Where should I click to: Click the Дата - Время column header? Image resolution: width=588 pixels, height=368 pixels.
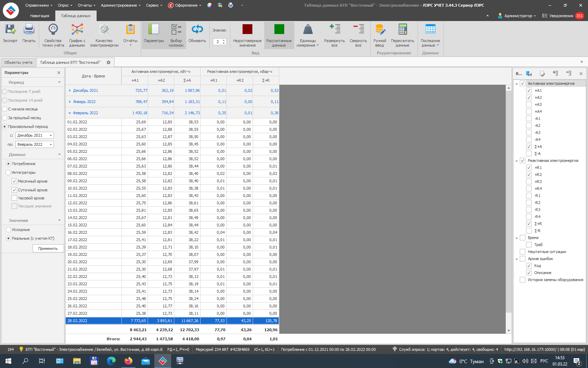93,76
